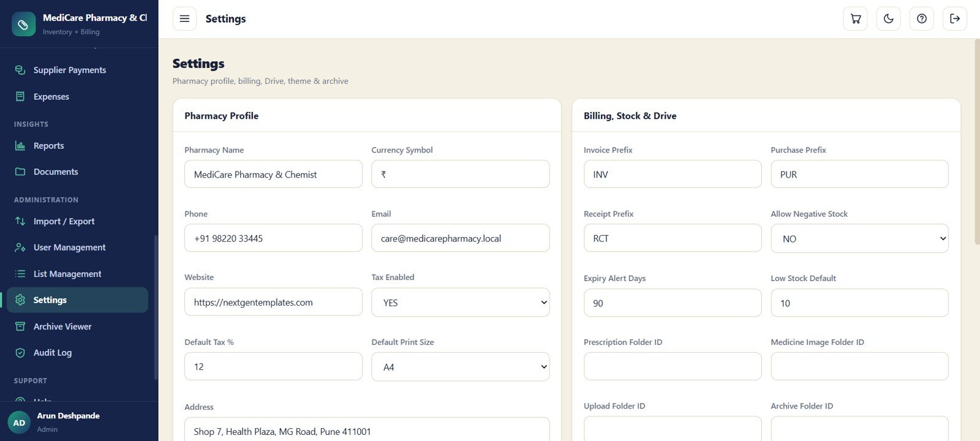980x441 pixels.
Task: Click the Billing, Stock & Drive heading
Action: coord(630,116)
